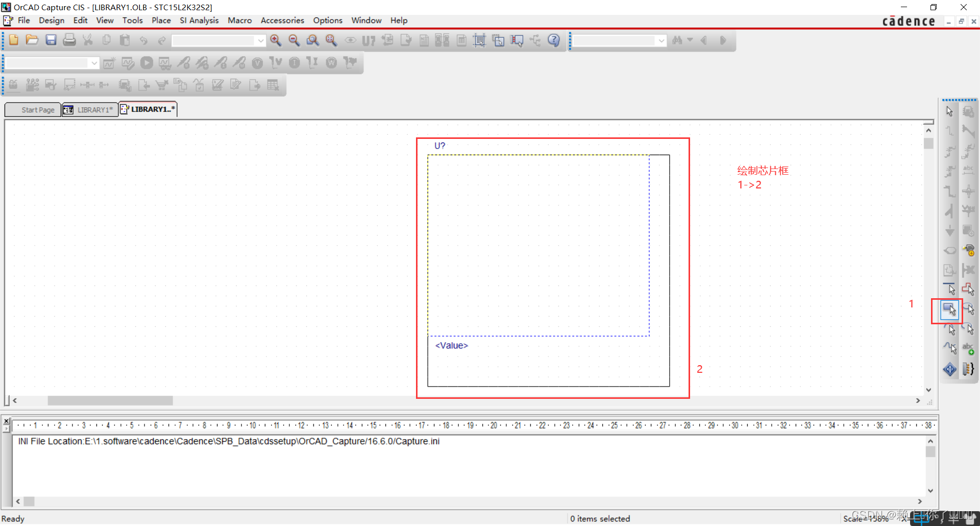Pick the Place Elliptical Arc tool
The width and height of the screenshot is (980, 526).
(x=968, y=329)
